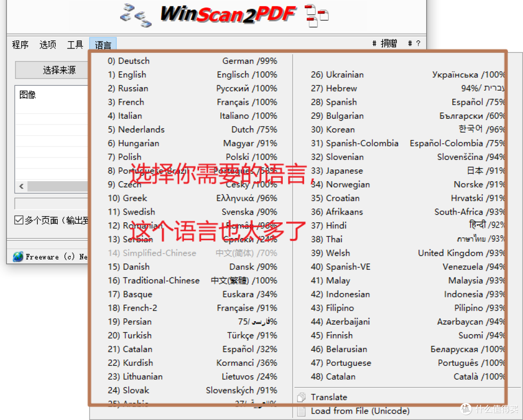Select 22) Kurdish language

point(192,363)
